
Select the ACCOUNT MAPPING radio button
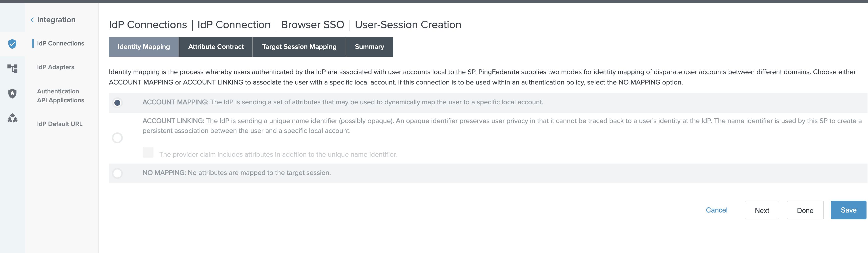[117, 103]
